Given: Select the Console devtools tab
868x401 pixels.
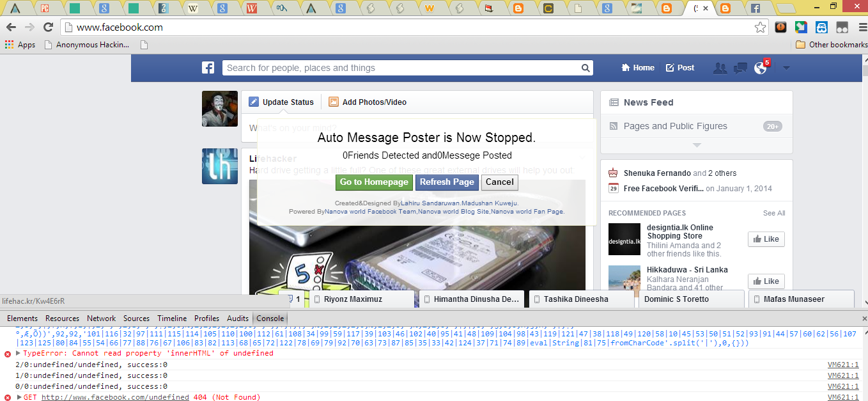Looking at the screenshot, I should point(270,318).
